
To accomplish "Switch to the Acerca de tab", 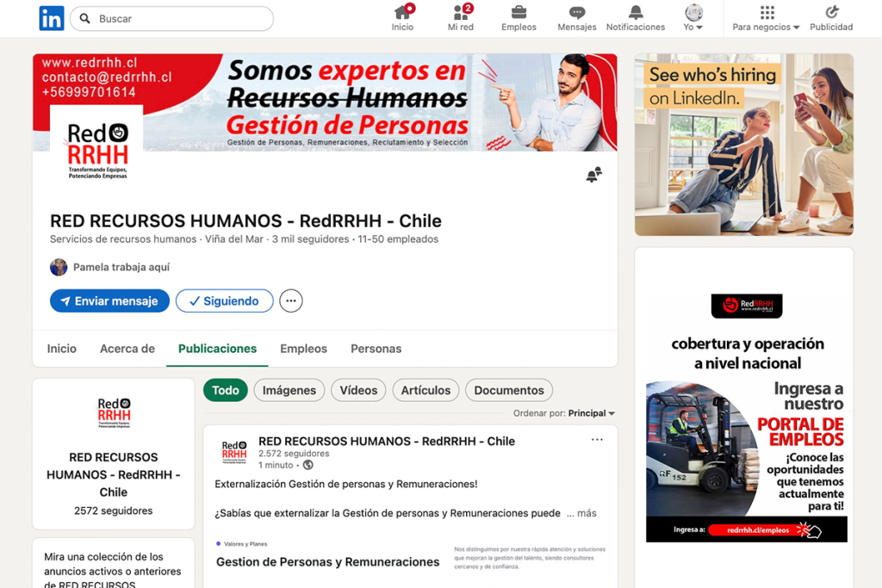I will [127, 349].
